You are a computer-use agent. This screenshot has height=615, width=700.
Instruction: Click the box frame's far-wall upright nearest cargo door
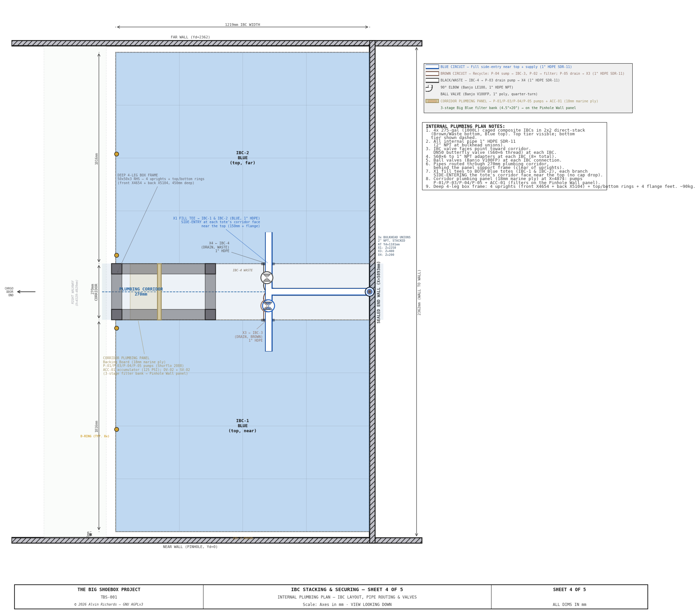(x=117, y=269)
